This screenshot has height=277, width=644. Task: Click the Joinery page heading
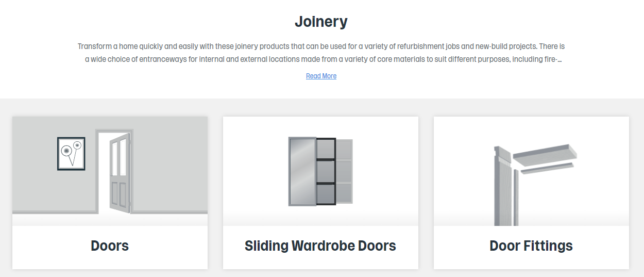(x=321, y=22)
